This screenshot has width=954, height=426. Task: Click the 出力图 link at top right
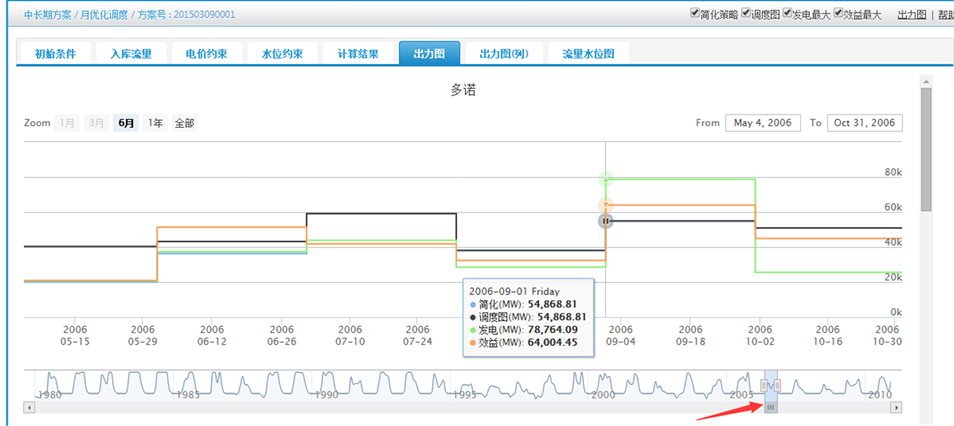910,15
